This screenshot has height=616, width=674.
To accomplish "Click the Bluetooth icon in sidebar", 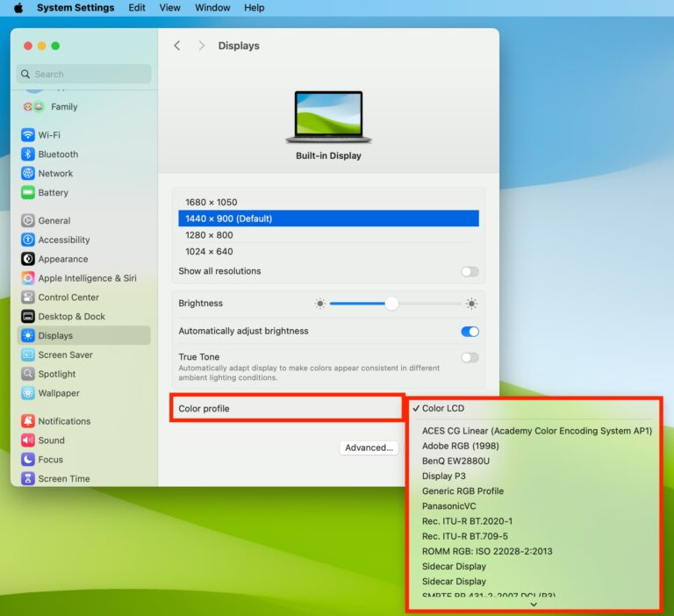I will click(28, 154).
